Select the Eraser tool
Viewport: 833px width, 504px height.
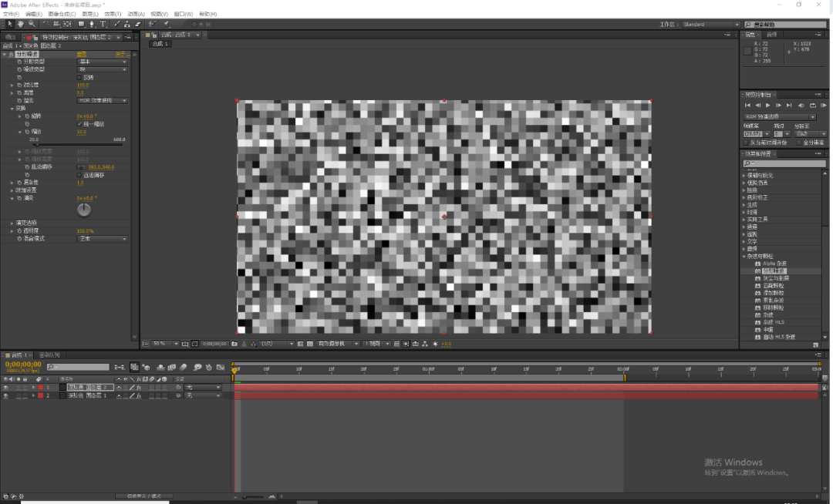click(138, 24)
